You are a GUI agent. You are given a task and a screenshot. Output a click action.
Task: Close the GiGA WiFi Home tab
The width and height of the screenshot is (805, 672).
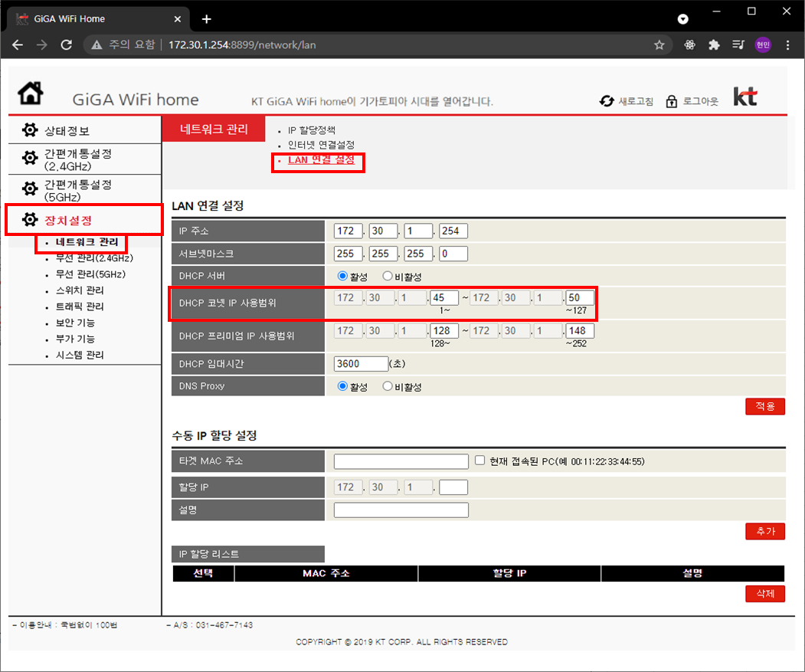[177, 19]
